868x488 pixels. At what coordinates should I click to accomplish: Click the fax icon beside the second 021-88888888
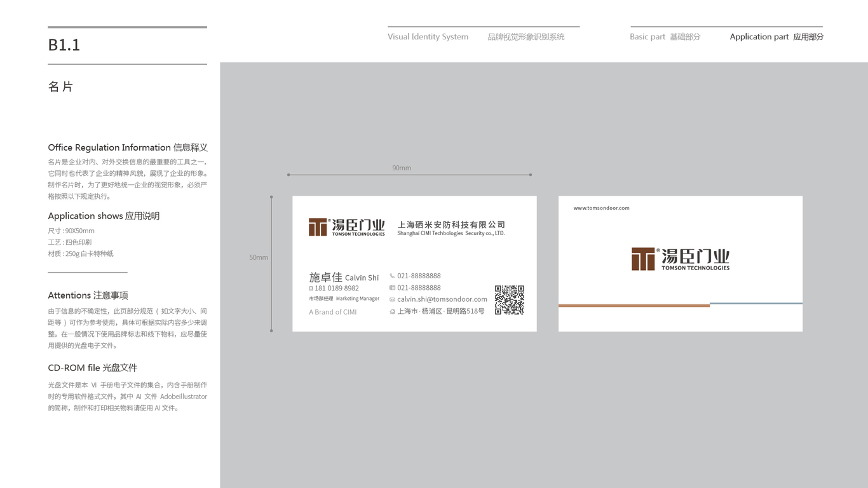[392, 288]
